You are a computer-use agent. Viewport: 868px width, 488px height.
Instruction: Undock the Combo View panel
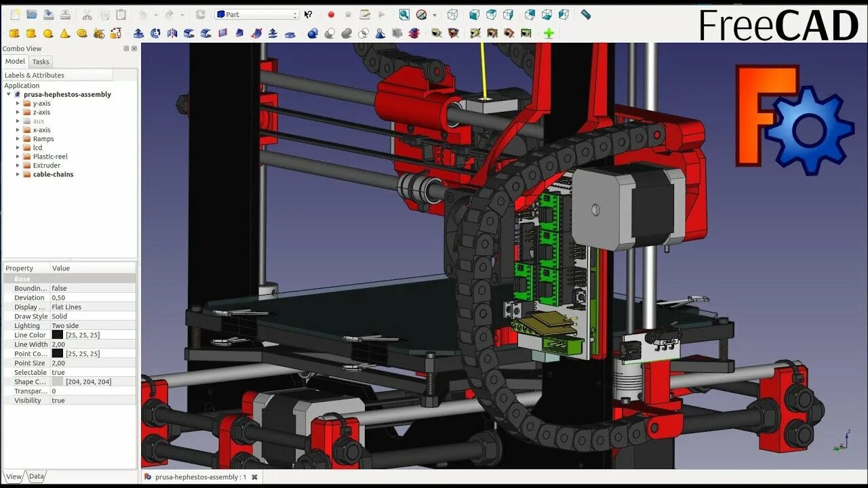[126, 49]
